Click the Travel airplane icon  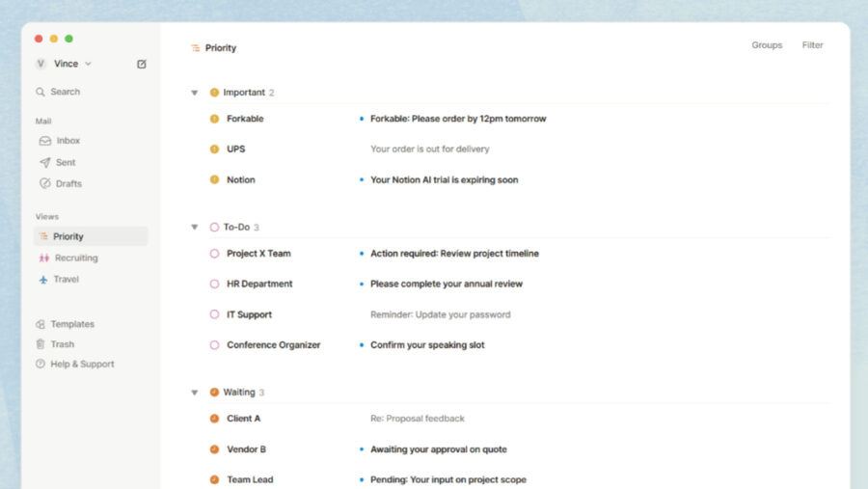(x=43, y=279)
